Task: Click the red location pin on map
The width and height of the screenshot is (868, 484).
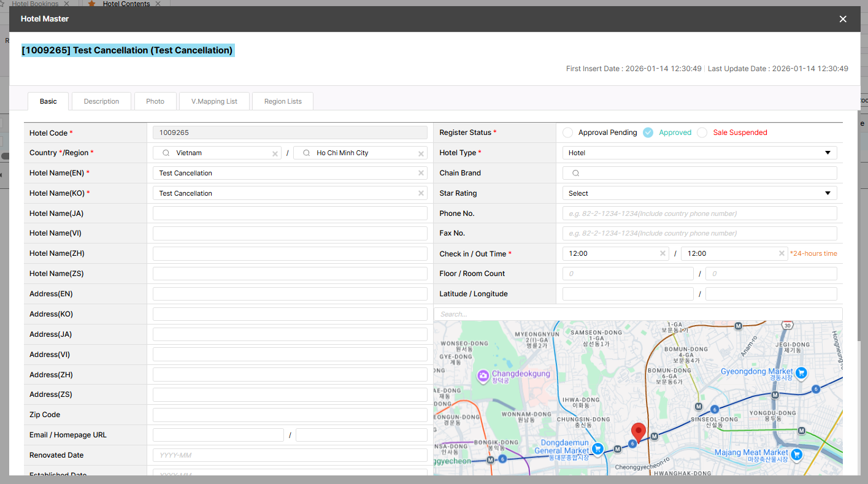Action: 639,431
